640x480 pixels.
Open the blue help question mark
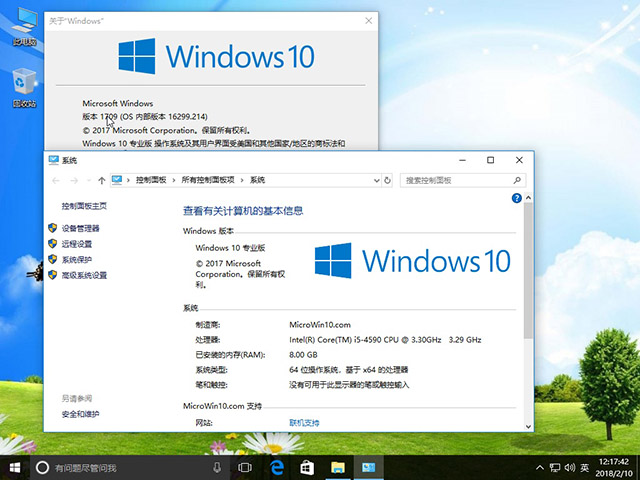pos(516,198)
